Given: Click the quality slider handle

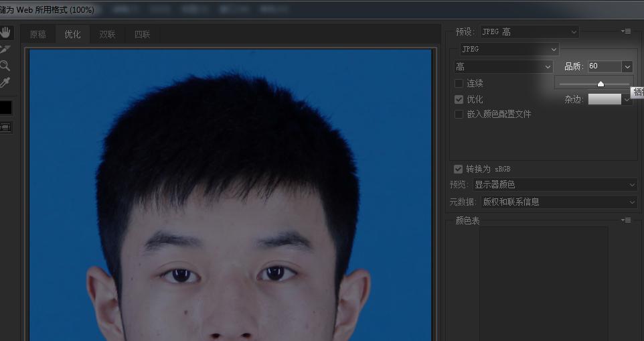Looking at the screenshot, I should click(601, 84).
